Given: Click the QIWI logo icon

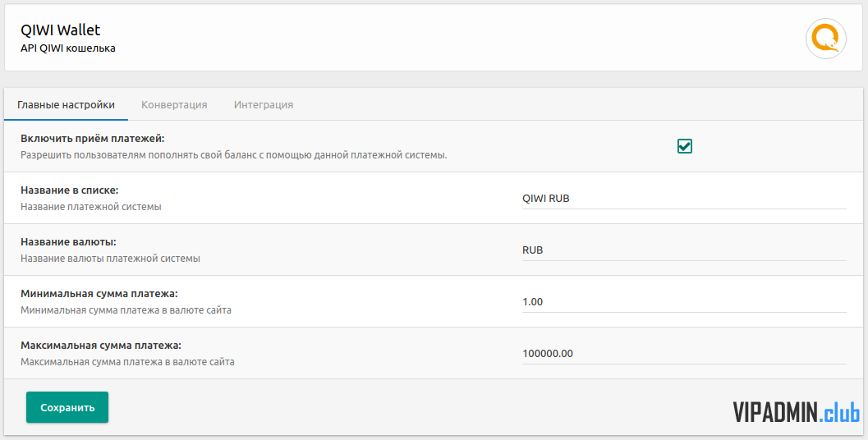Looking at the screenshot, I should (x=826, y=39).
